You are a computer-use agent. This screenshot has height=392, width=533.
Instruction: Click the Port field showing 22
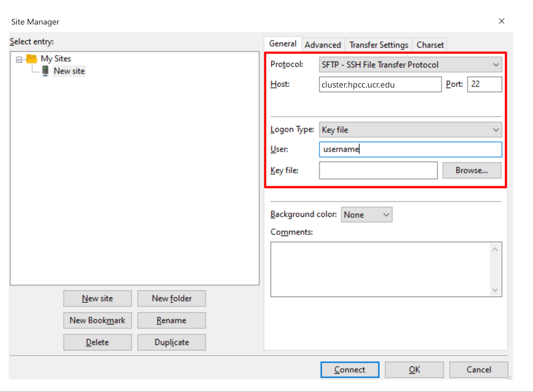tap(484, 84)
